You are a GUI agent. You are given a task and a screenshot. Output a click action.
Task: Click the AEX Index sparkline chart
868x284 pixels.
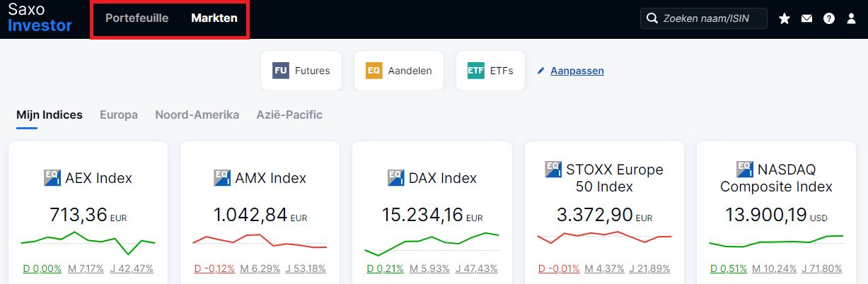click(x=88, y=242)
